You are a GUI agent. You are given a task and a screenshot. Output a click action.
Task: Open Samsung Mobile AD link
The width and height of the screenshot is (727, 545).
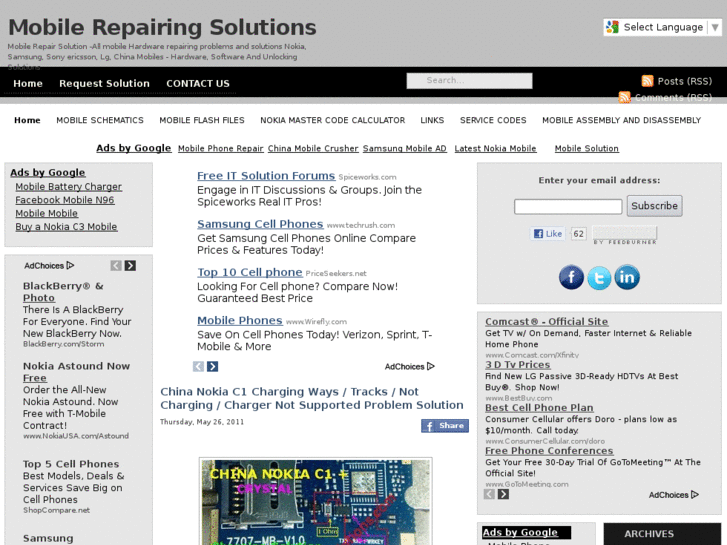click(404, 148)
